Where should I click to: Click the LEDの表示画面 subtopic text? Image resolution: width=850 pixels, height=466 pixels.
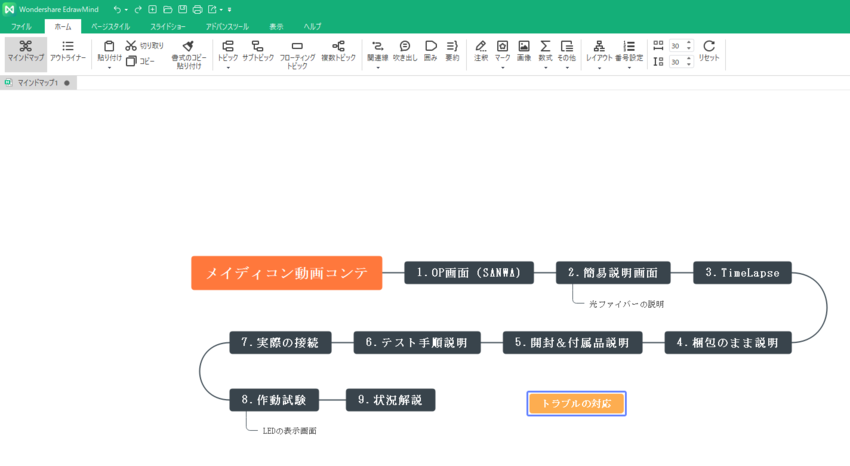(289, 431)
